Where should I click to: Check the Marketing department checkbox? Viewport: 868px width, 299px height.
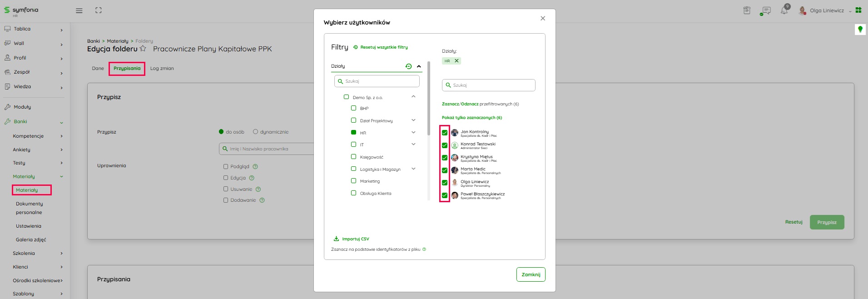click(x=353, y=181)
